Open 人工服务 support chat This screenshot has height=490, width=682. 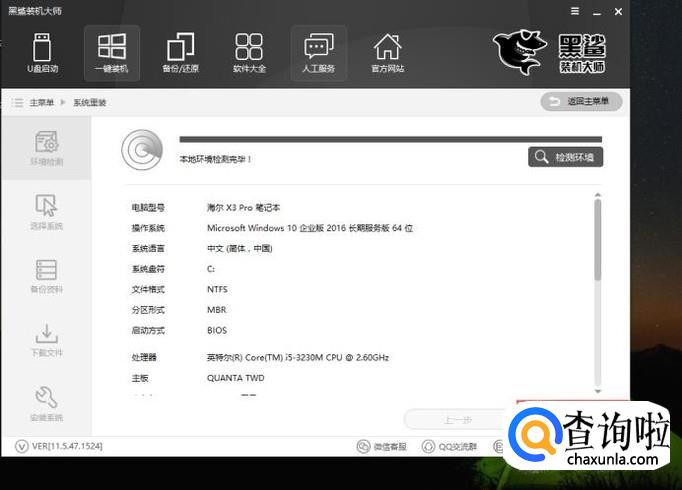tap(318, 53)
